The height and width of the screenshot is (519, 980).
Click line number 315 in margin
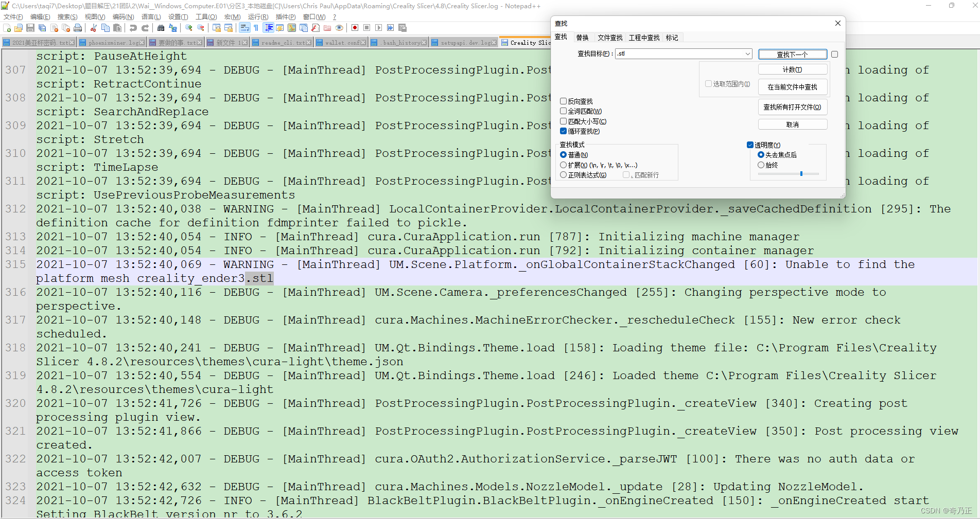click(x=15, y=264)
